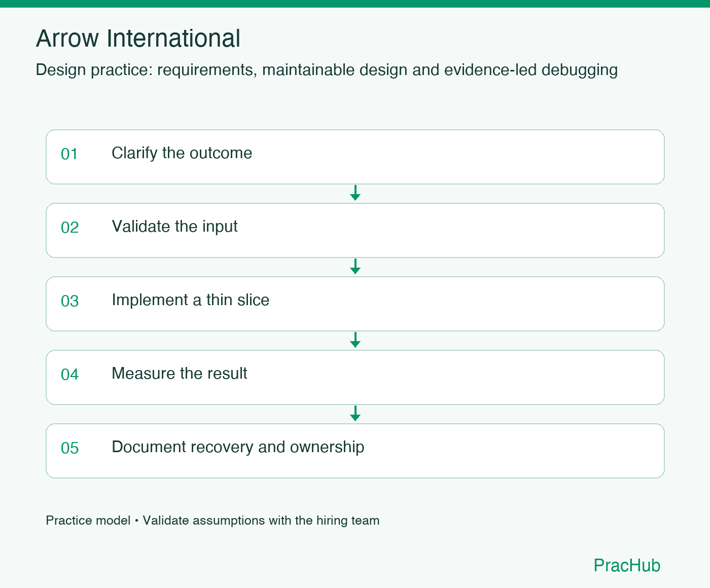Choose the 'Implement a thin slice' step

click(x=355, y=304)
